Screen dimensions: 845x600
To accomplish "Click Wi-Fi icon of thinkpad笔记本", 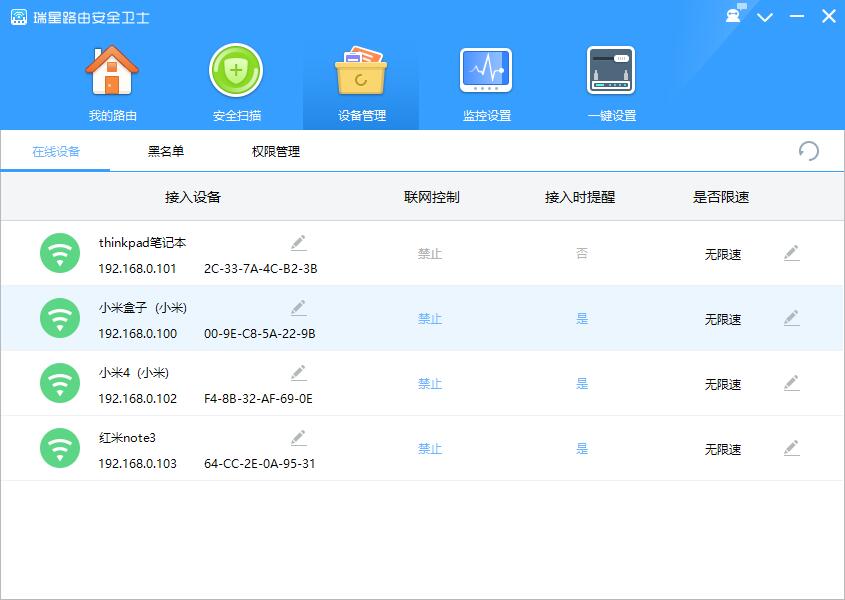I will (x=60, y=253).
